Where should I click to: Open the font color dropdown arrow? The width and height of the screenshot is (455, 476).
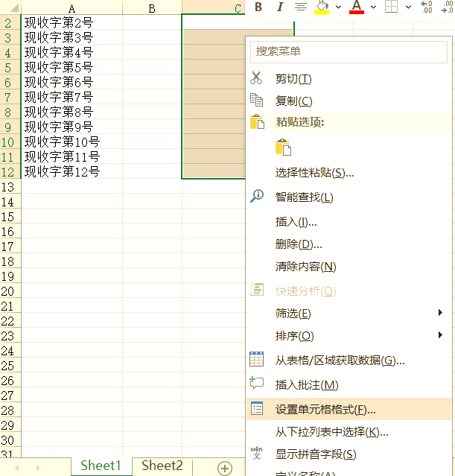coord(374,7)
